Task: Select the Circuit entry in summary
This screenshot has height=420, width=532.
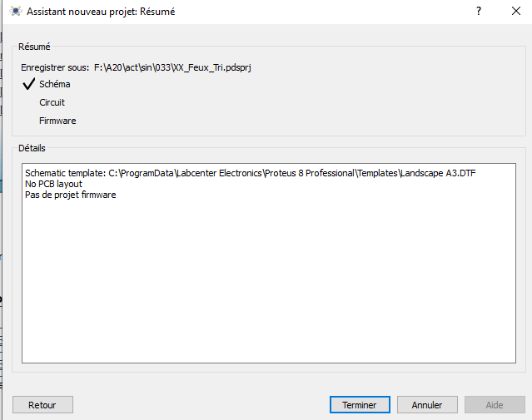Action: point(52,102)
